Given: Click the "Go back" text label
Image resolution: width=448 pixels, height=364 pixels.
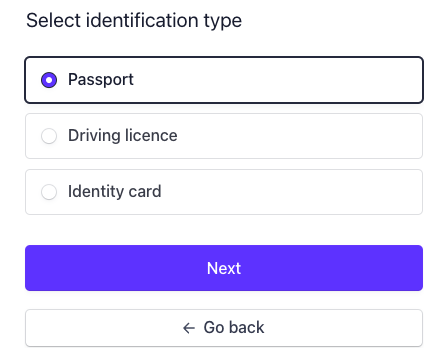Looking at the screenshot, I should [x=234, y=328].
